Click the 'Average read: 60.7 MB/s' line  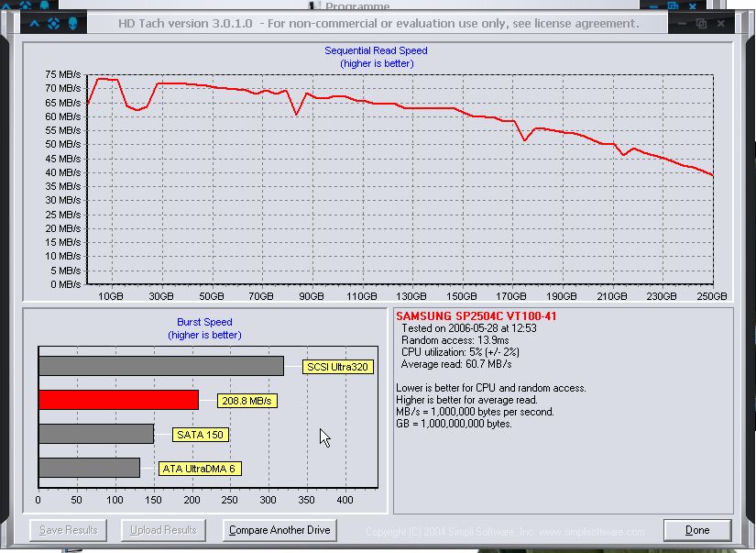click(456, 364)
